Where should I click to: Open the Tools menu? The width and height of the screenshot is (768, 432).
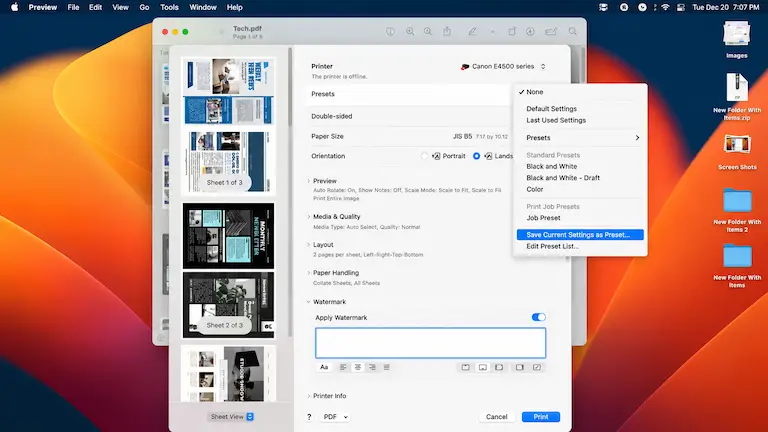coord(169,7)
